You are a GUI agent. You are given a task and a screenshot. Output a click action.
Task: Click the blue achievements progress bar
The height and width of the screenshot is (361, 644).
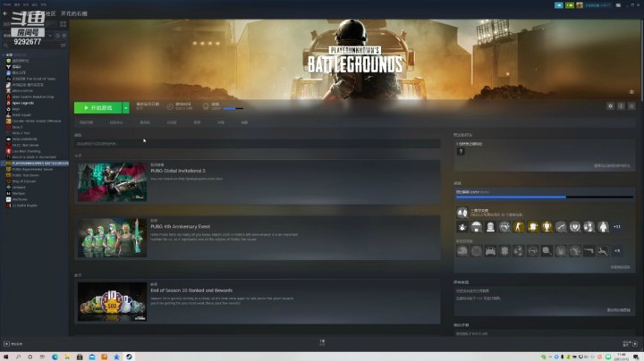pyautogui.click(x=544, y=197)
